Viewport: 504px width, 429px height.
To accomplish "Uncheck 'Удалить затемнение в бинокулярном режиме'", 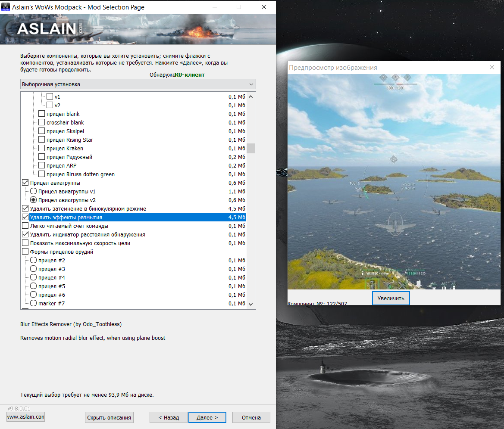I will point(25,208).
